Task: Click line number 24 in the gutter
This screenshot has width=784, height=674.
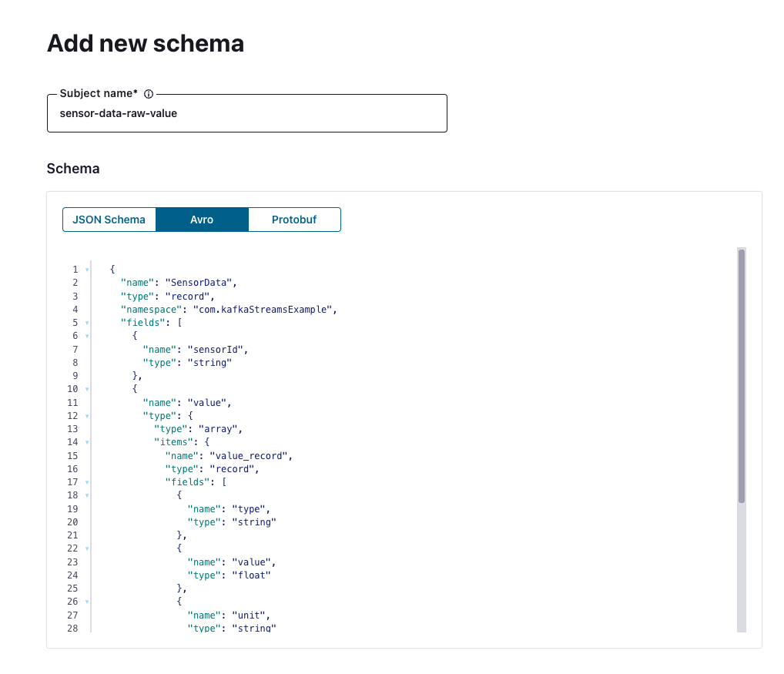Action: point(72,575)
